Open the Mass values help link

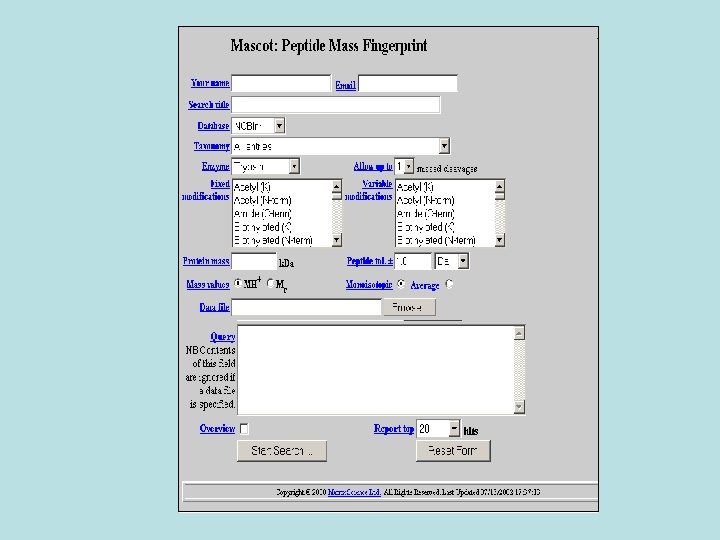coord(208,284)
